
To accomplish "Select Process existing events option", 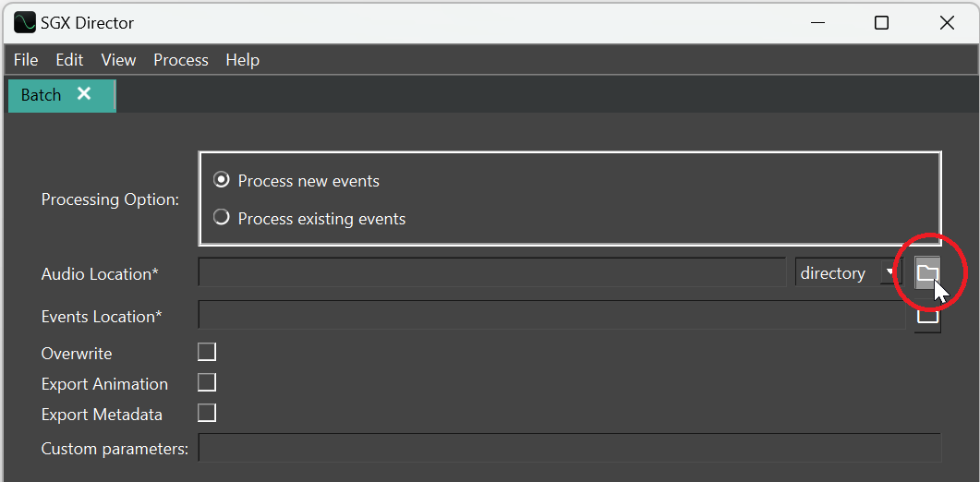I will (222, 219).
